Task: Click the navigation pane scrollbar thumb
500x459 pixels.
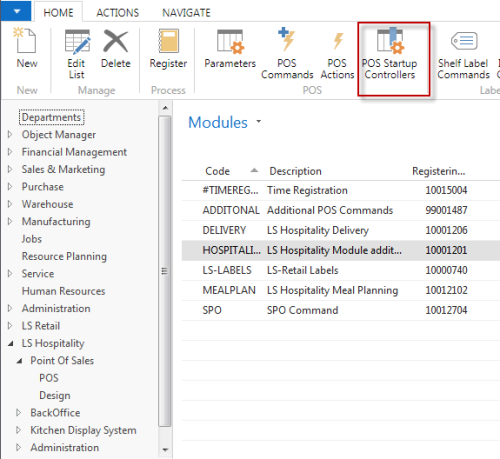Action: pos(165,271)
